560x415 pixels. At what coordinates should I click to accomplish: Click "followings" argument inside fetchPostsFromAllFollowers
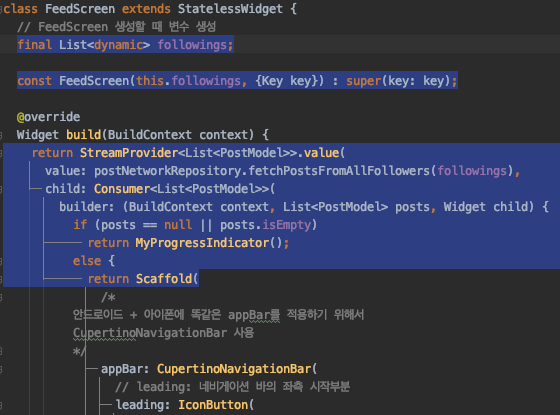[x=472, y=171]
